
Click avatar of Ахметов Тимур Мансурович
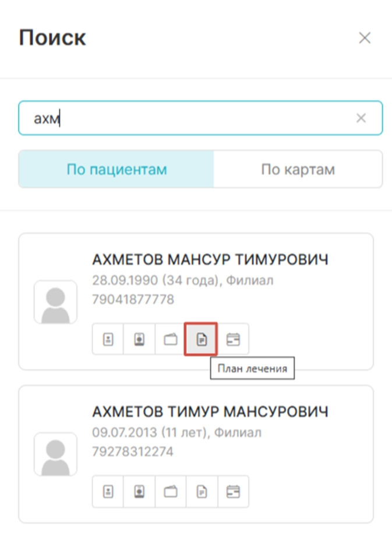click(x=55, y=454)
